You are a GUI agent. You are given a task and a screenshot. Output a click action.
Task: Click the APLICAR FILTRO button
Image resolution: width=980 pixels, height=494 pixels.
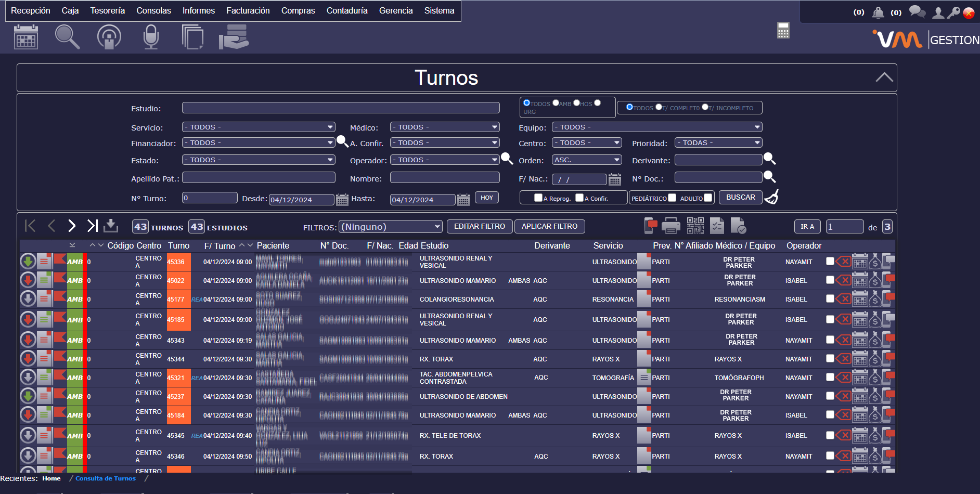(x=550, y=226)
